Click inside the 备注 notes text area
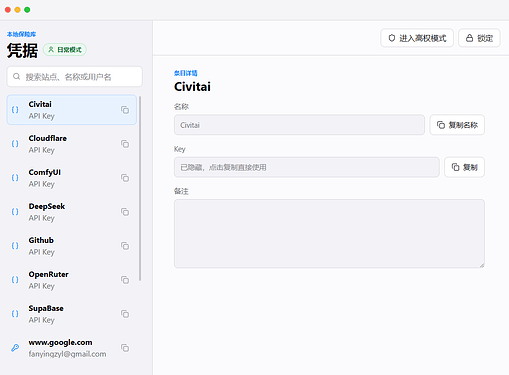 (329, 234)
